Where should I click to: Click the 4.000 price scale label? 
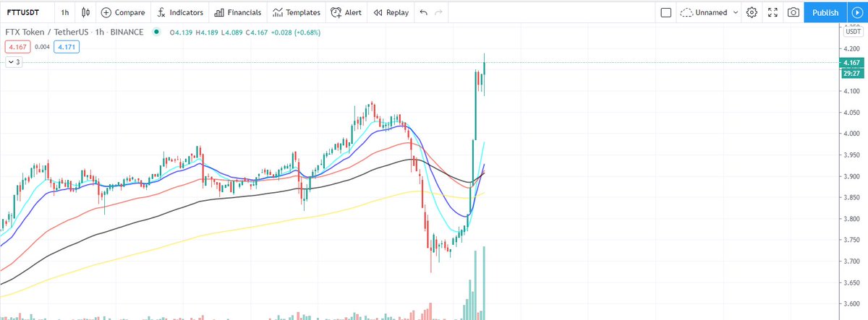click(x=851, y=134)
